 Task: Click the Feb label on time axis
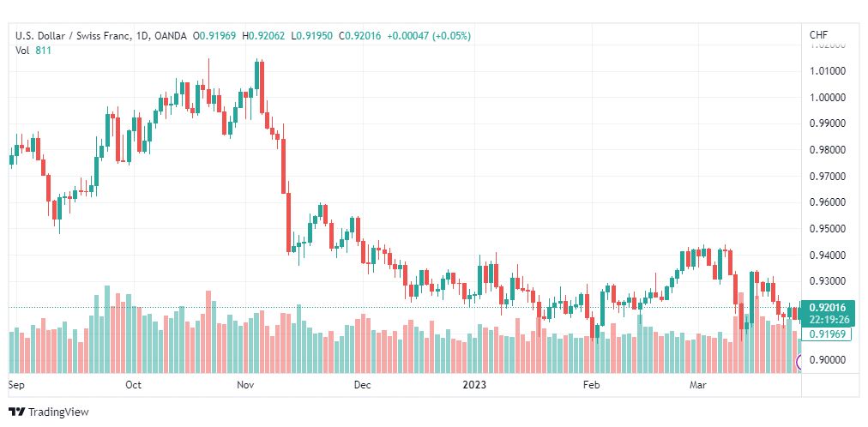pos(593,384)
